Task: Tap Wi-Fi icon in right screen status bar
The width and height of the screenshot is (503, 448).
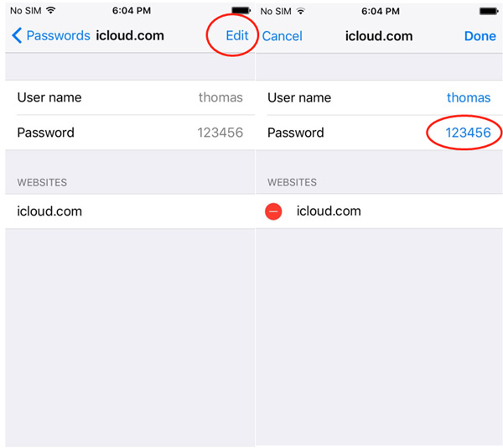Action: 302,10
